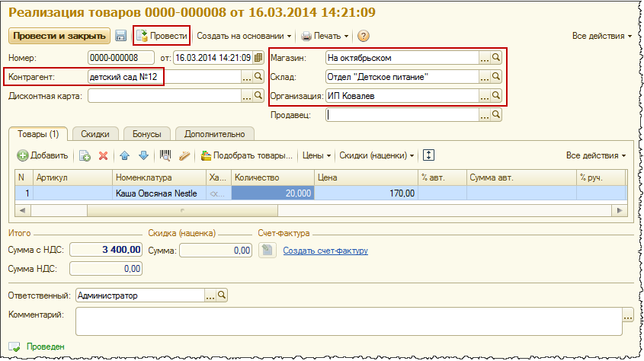Delete the row with the red X icon

click(x=103, y=155)
